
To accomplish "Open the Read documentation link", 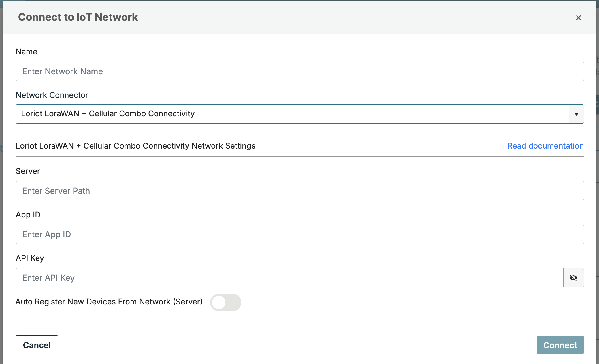I will (x=545, y=146).
